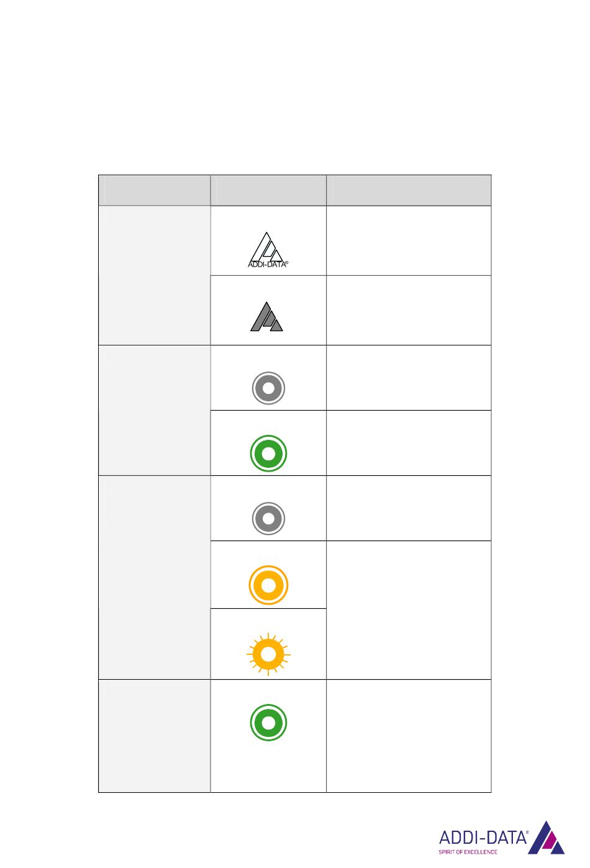
Task: Click light gray label cell beside logo rows
Action: click(x=155, y=275)
